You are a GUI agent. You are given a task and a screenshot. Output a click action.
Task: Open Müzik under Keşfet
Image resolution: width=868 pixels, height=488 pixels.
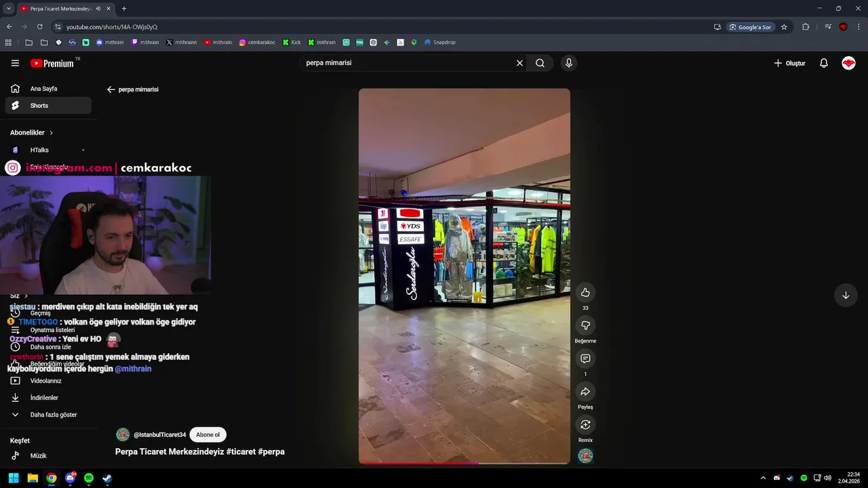[48, 456]
